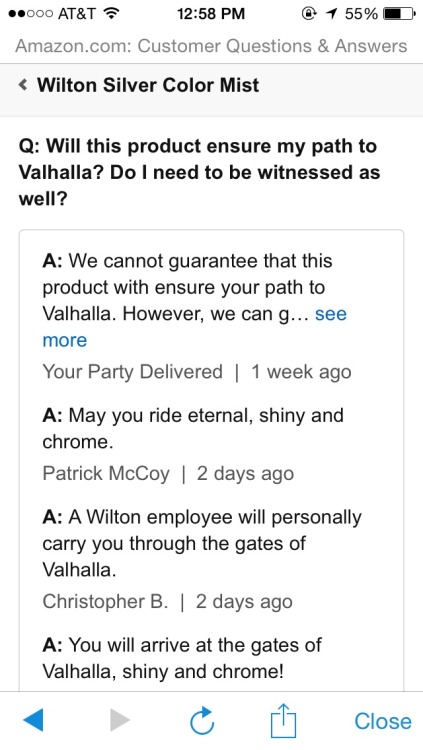The height and width of the screenshot is (750, 423).
Task: Tap Christopher B. answer author name
Action: [x=105, y=602]
